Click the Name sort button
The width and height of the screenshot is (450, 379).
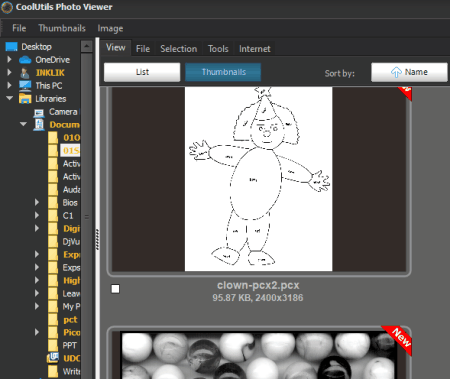(409, 72)
